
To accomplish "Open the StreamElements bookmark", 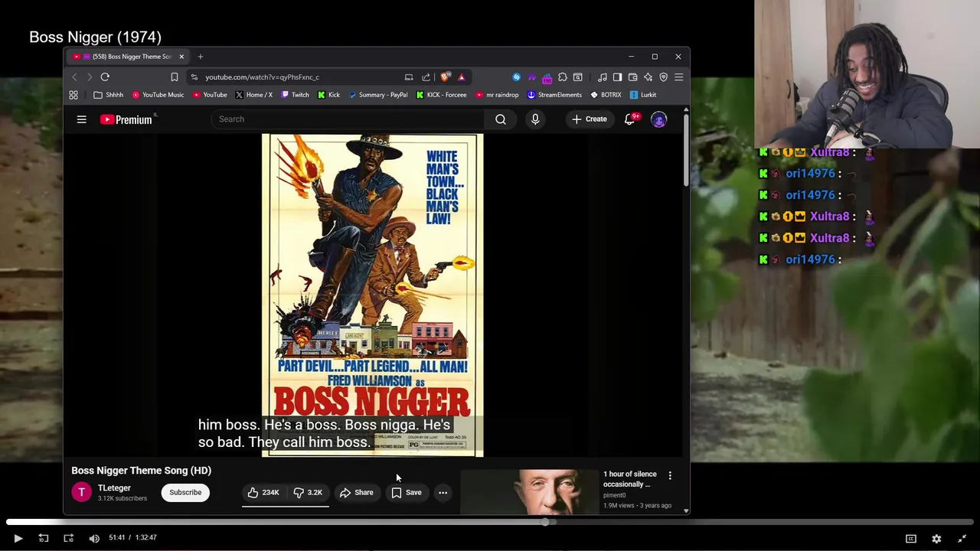I will (554, 95).
